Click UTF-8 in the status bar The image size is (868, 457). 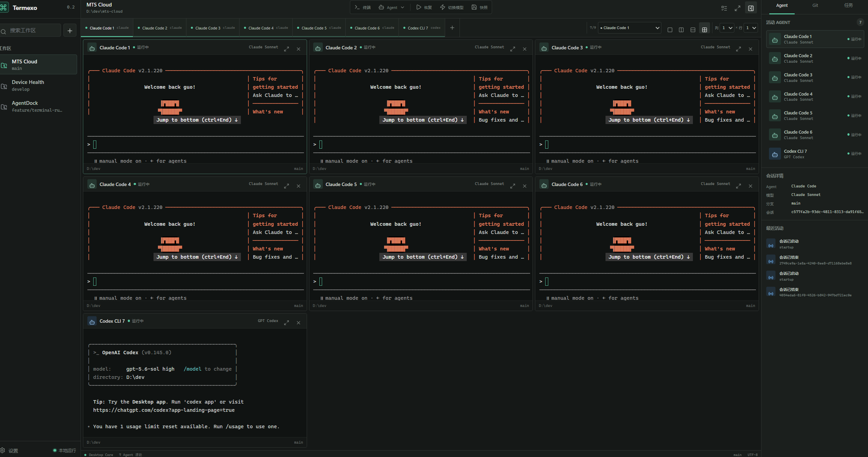753,455
